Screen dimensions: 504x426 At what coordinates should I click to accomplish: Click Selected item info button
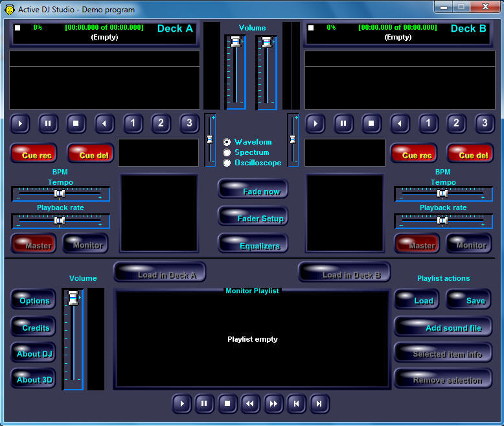point(443,353)
